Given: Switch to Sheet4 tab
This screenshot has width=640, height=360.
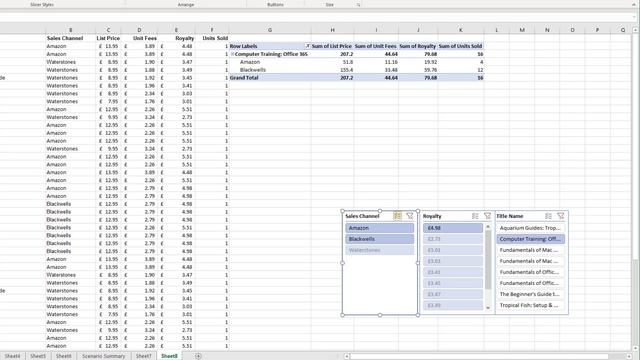Looking at the screenshot, I should [12, 356].
